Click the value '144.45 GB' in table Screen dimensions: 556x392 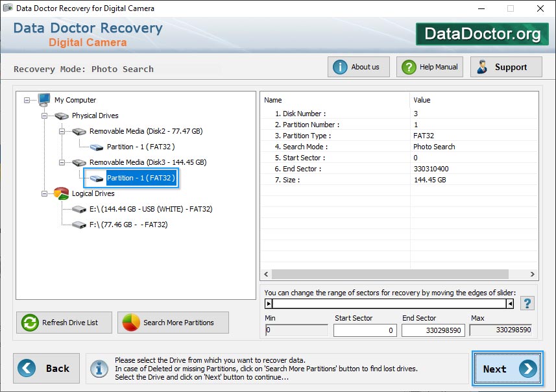pyautogui.click(x=430, y=180)
